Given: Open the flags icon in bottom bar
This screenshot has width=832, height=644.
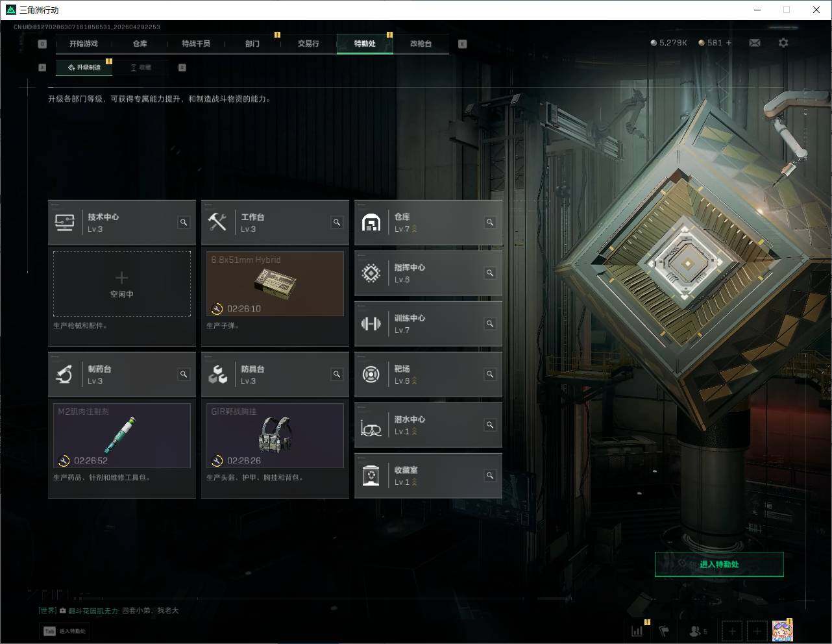Looking at the screenshot, I should 664,630.
